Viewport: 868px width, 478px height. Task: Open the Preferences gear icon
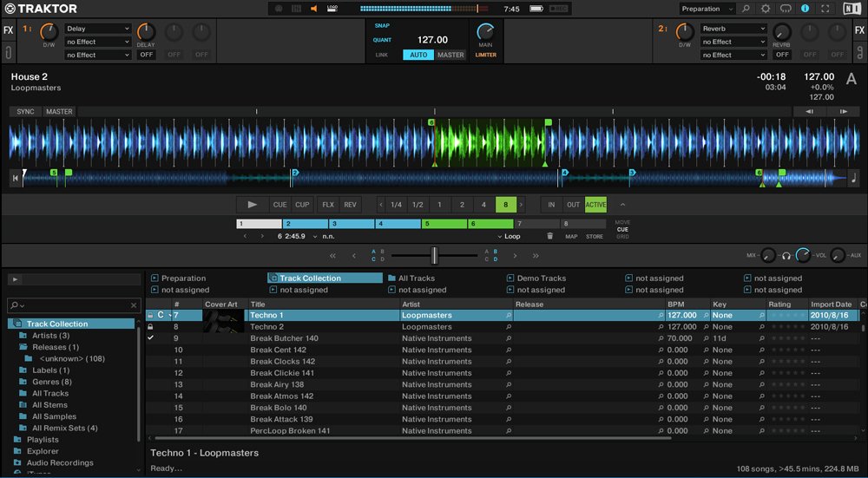pyautogui.click(x=766, y=9)
